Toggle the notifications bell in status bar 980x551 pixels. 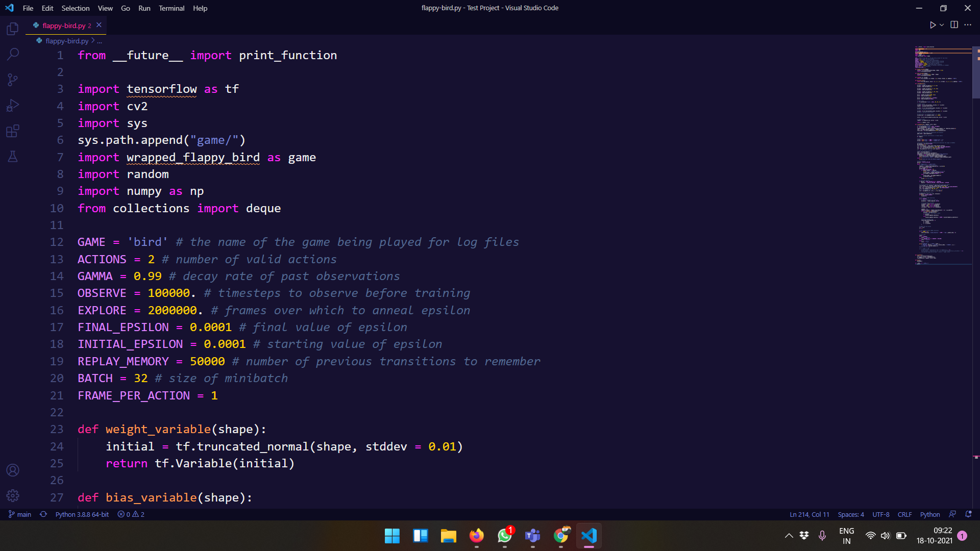(x=968, y=514)
